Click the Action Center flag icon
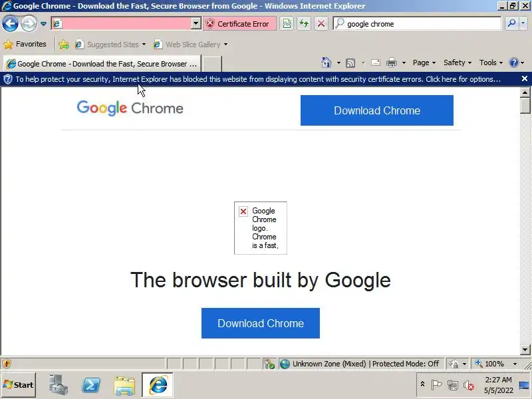 tap(436, 385)
